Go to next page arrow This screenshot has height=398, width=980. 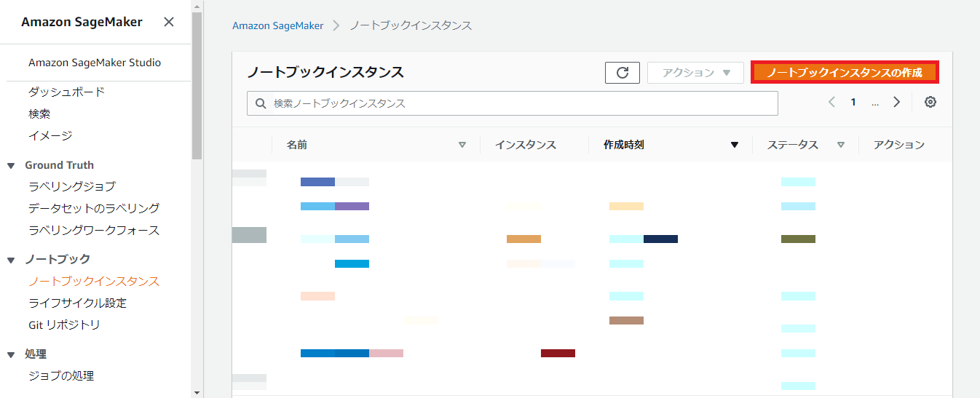[897, 103]
